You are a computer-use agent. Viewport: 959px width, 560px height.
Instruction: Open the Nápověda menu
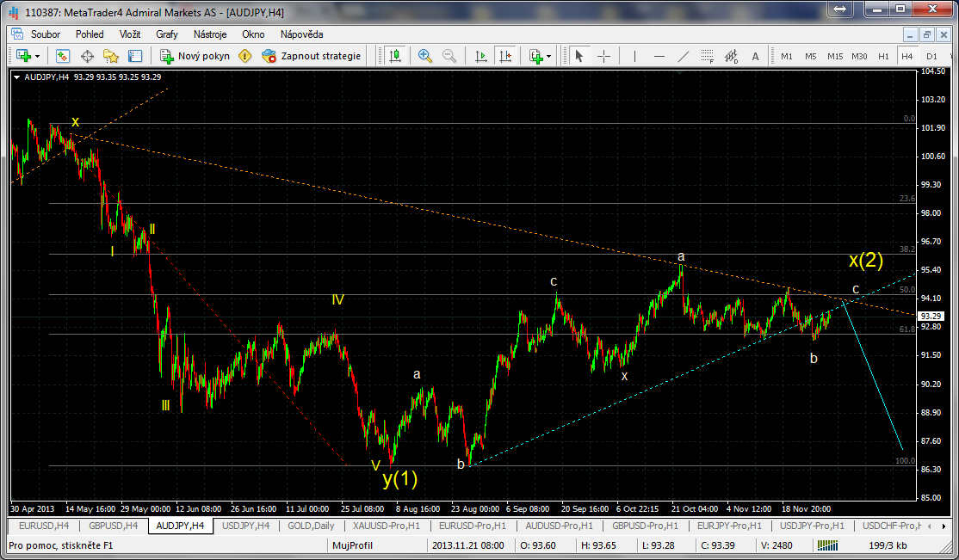pyautogui.click(x=301, y=34)
